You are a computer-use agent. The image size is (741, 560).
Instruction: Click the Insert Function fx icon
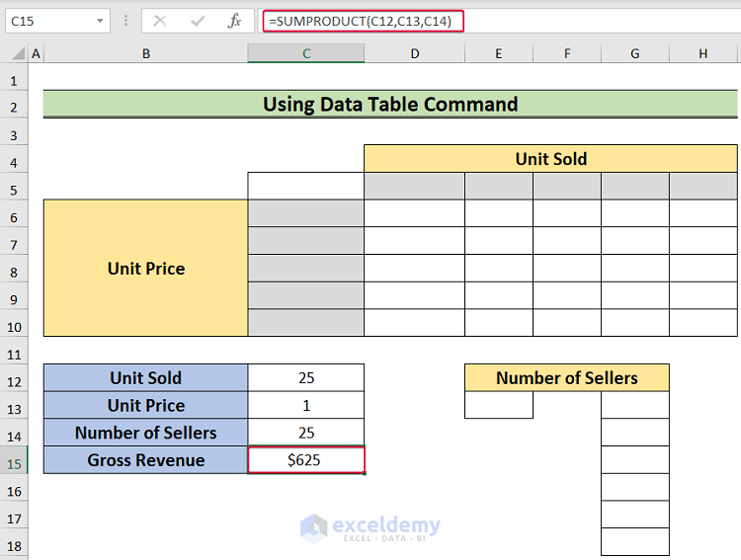(x=234, y=21)
